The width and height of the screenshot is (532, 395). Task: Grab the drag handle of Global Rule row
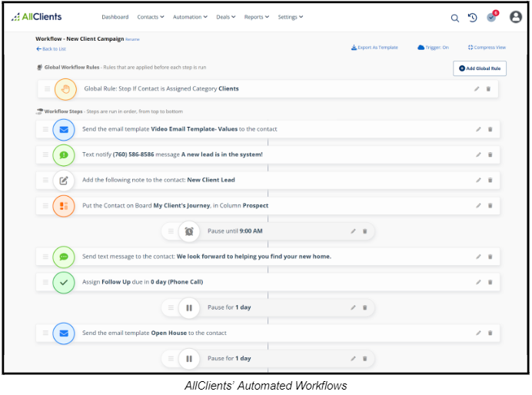point(47,89)
